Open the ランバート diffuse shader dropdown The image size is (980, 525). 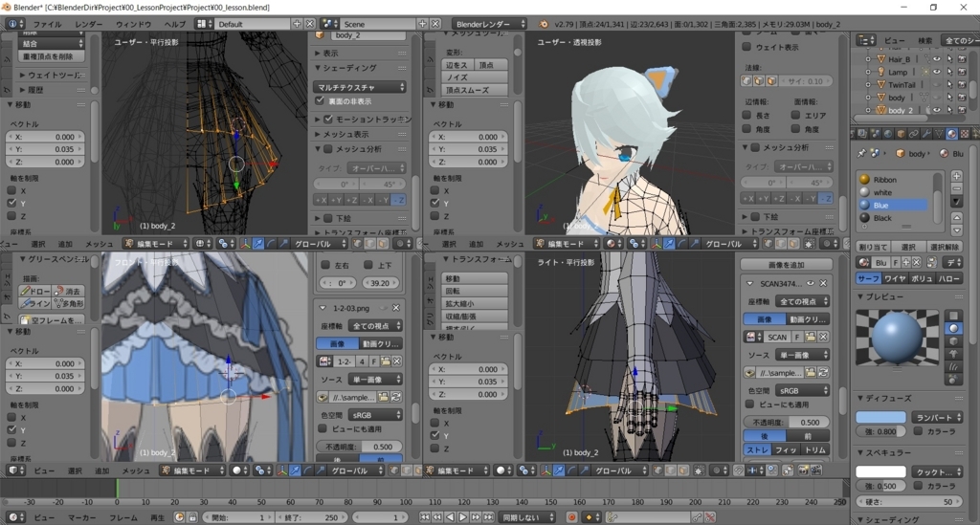tap(937, 417)
